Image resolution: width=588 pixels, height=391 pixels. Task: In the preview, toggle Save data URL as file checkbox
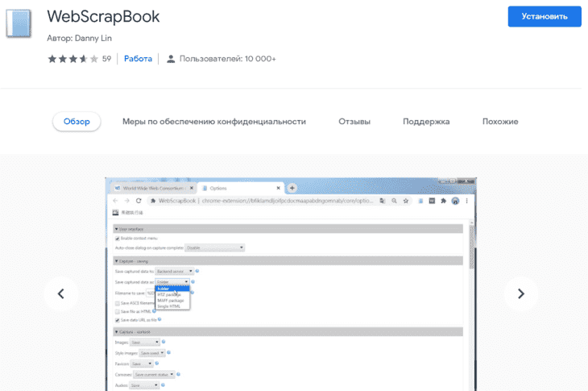(x=118, y=320)
